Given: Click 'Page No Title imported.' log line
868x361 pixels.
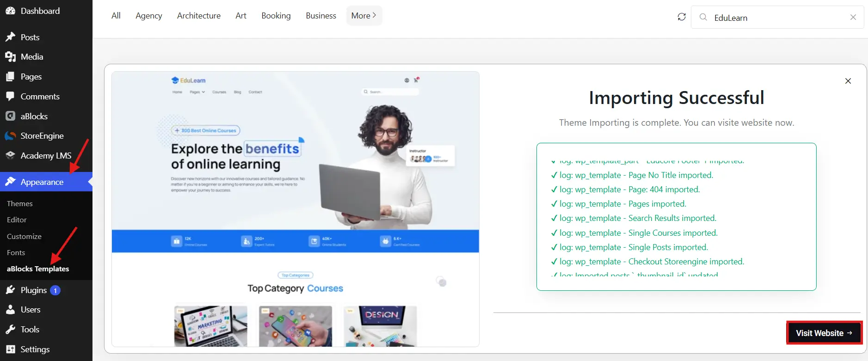Looking at the screenshot, I should 632,175.
